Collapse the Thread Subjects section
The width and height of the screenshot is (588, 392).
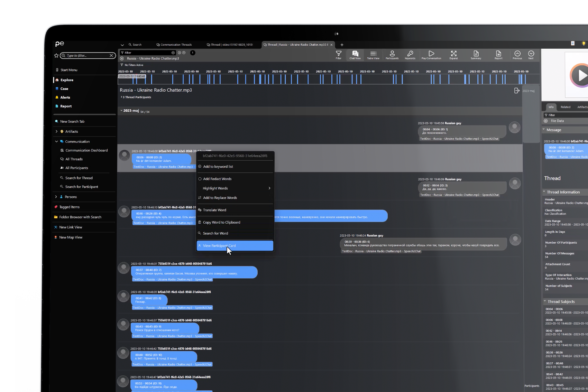(x=545, y=301)
